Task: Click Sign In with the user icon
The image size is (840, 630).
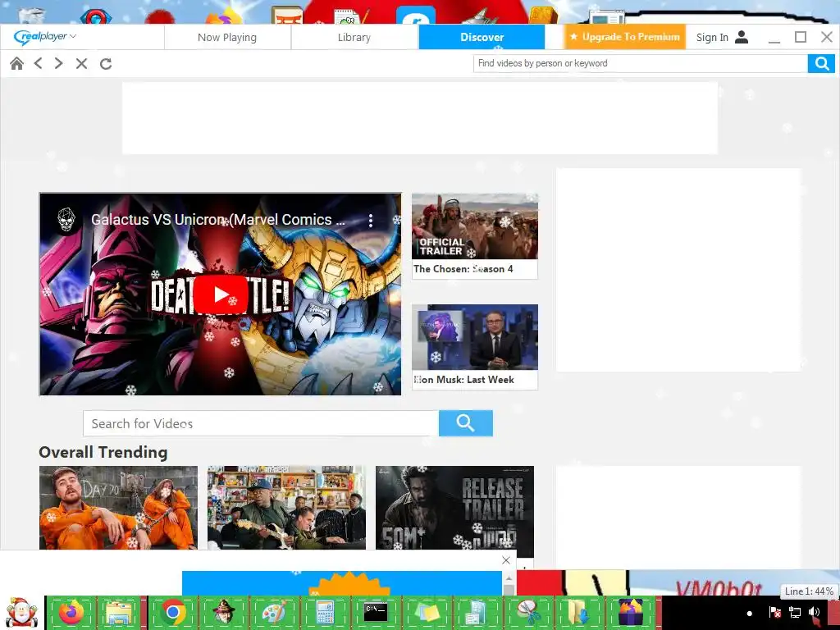Action: click(722, 37)
